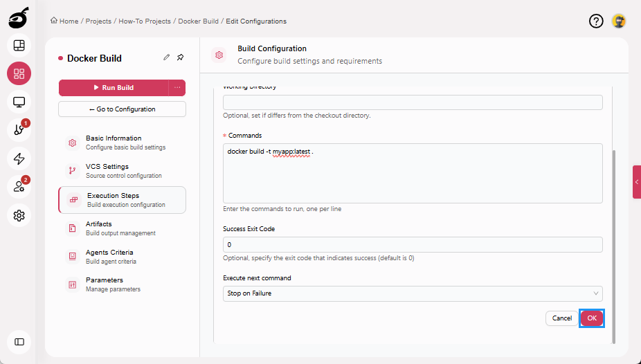Click the Edit Configurations breadcrumb text
641x364 pixels.
(x=256, y=21)
